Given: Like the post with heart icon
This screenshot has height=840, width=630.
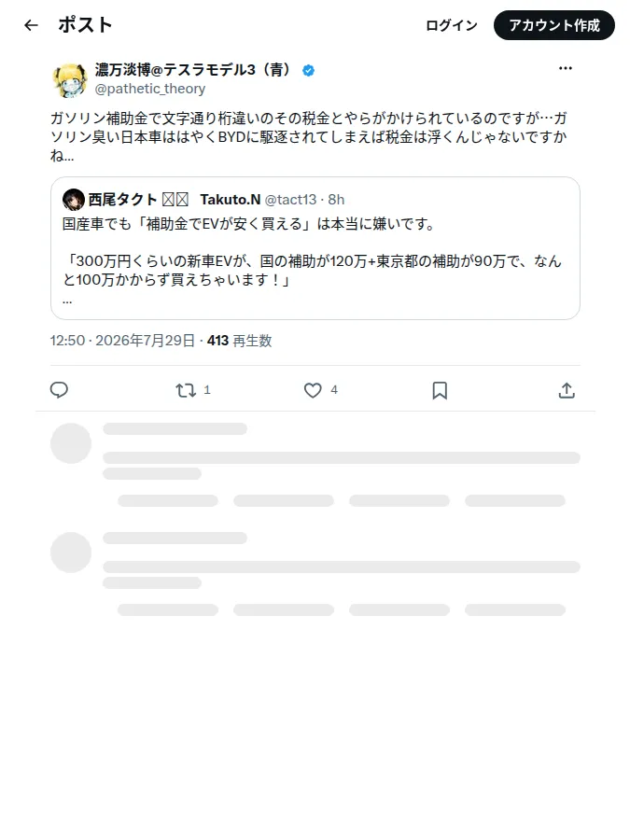Looking at the screenshot, I should coord(313,390).
